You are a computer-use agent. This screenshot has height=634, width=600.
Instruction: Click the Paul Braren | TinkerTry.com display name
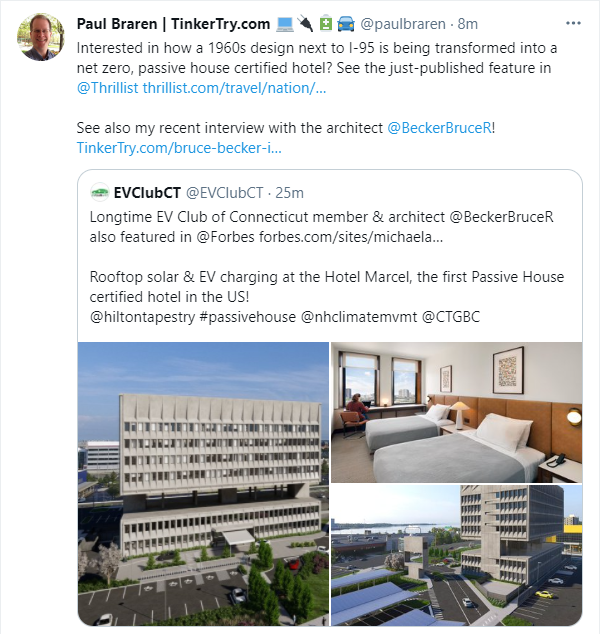click(x=173, y=24)
